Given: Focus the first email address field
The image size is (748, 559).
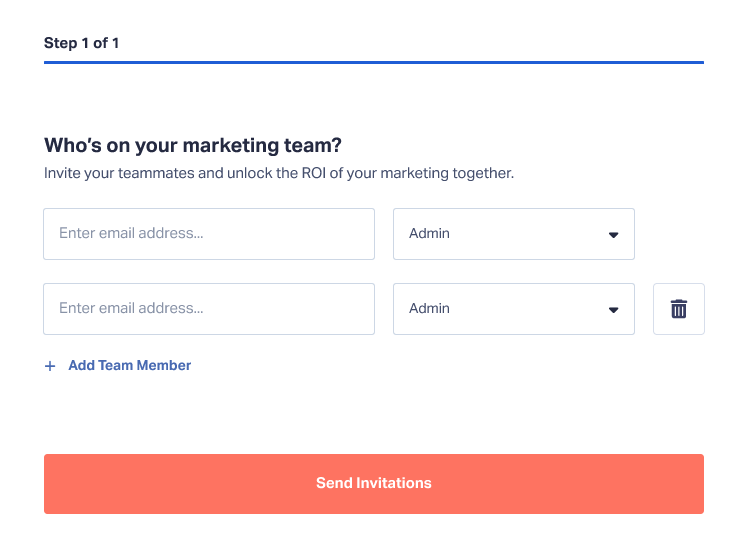Looking at the screenshot, I should [x=209, y=234].
